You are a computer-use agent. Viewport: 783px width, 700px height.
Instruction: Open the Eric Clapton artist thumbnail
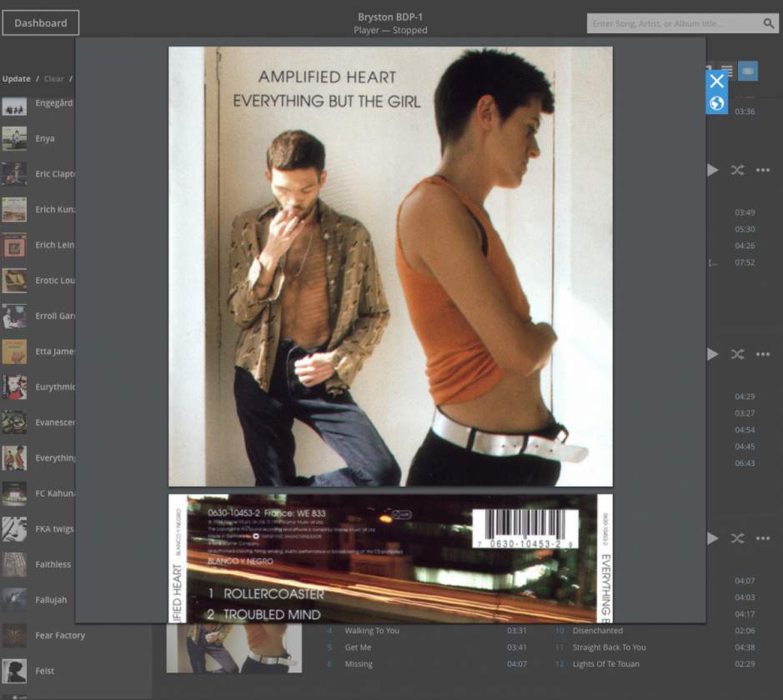tap(14, 173)
